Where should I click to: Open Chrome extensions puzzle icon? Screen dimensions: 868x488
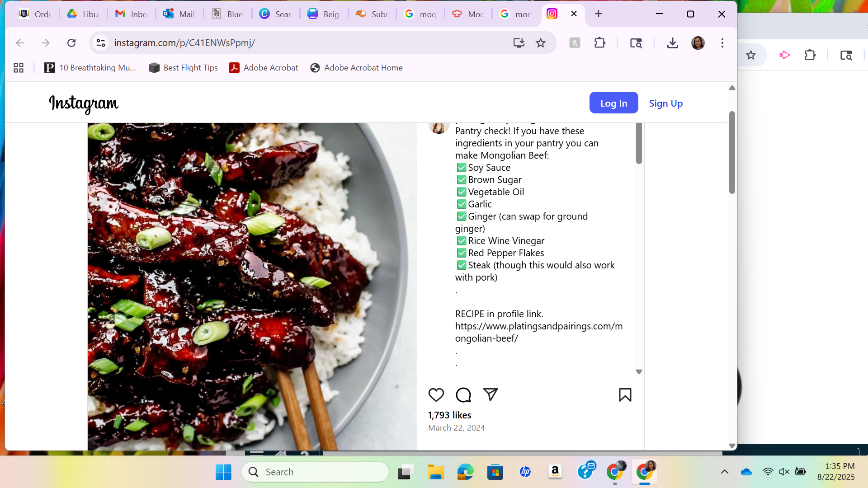click(599, 43)
